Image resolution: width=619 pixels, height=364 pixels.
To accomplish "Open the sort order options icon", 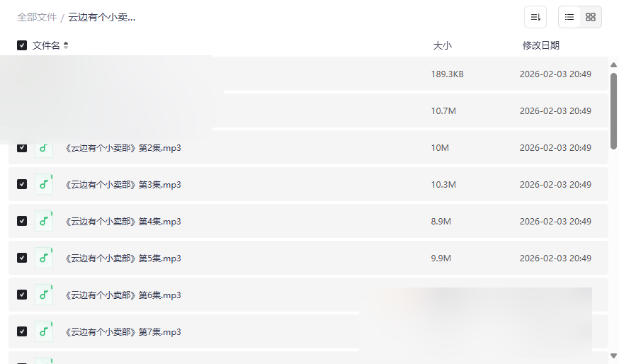I will (x=535, y=17).
